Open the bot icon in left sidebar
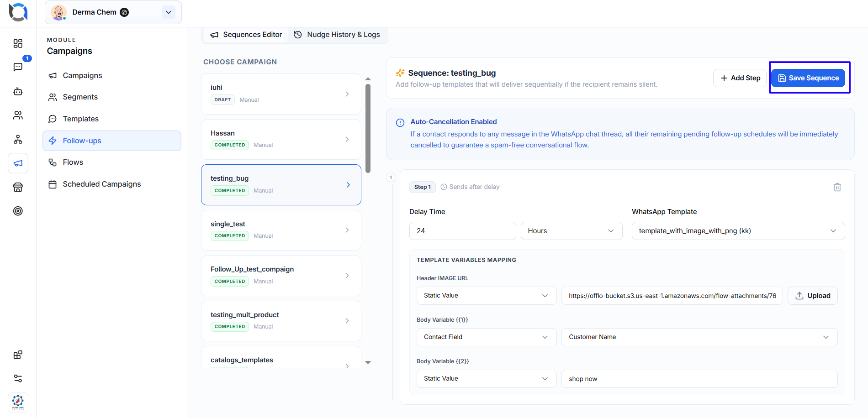This screenshot has width=868, height=418. (18, 91)
